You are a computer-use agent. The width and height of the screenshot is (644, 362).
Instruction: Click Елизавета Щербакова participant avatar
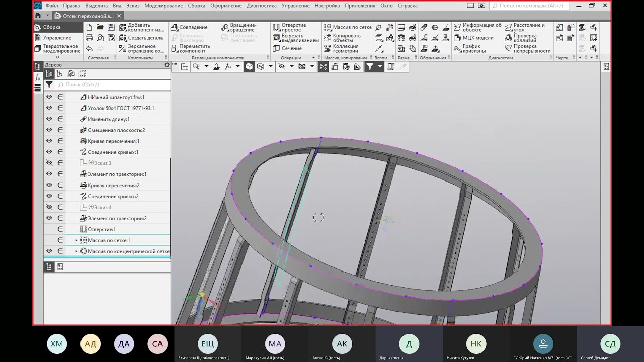coord(207,344)
